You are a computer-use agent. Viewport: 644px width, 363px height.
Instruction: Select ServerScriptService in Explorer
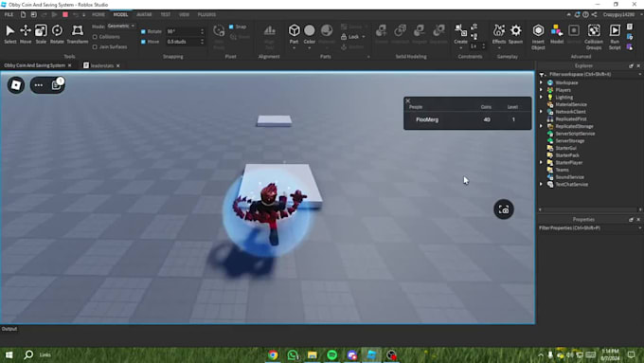click(575, 134)
